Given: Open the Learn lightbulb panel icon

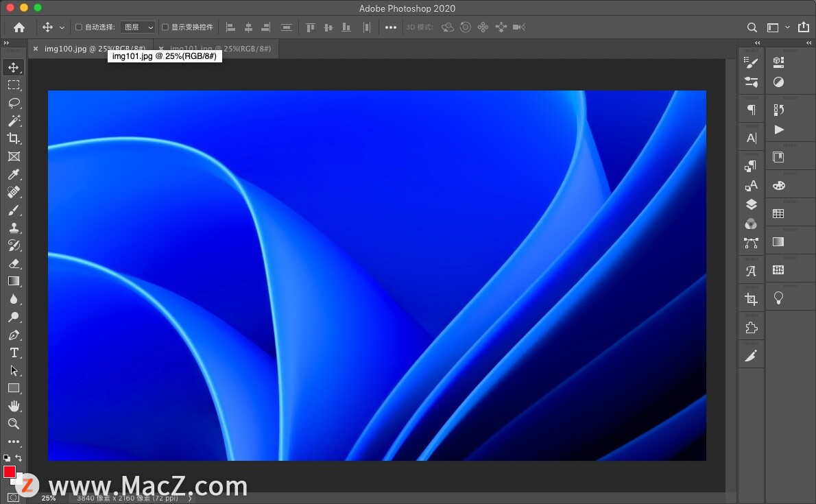Looking at the screenshot, I should tap(778, 298).
